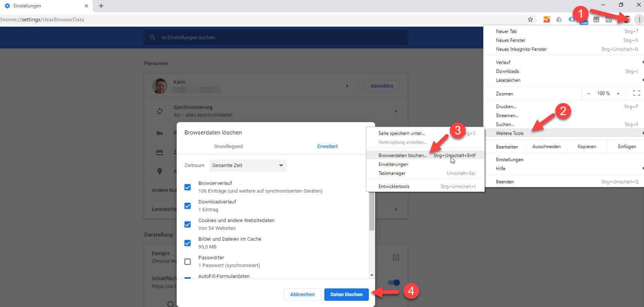
Task: Click the zoom in plus icon
Action: [618, 93]
